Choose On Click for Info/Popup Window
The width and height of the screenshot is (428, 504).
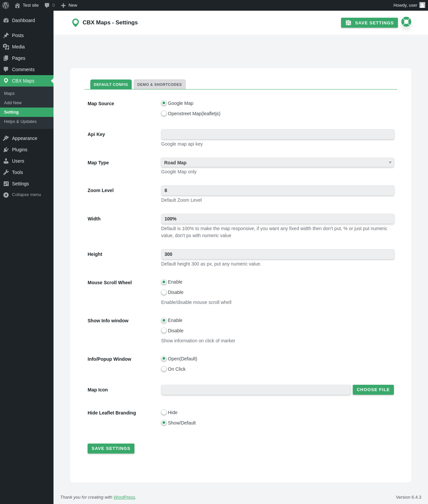click(x=164, y=369)
